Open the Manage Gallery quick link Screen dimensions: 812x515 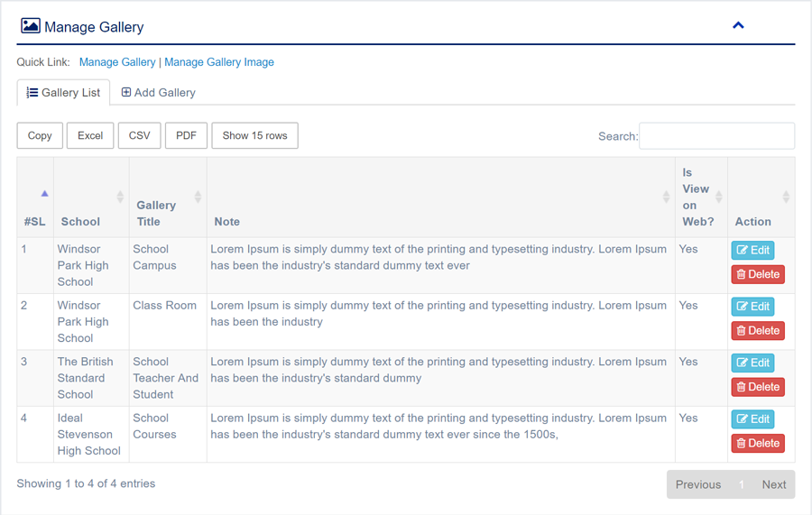(117, 62)
